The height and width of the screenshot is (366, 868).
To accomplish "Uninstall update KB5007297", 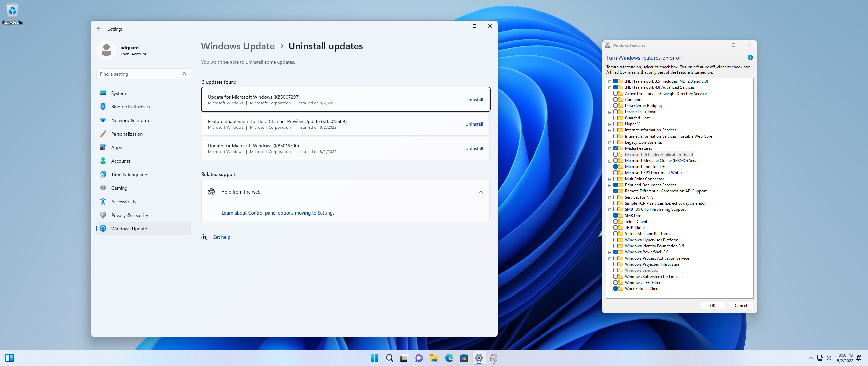I will (x=474, y=100).
